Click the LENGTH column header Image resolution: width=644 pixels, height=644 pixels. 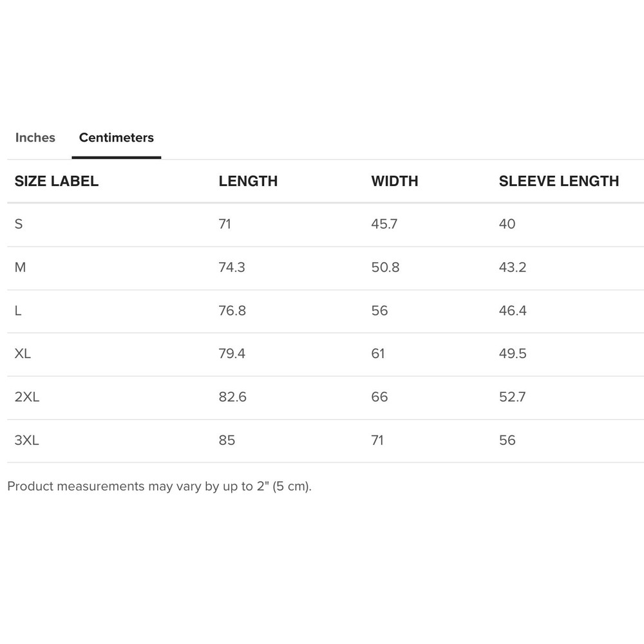248,182
